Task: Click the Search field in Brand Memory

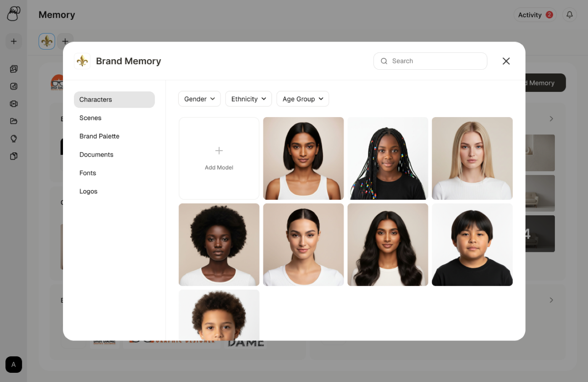Action: 430,61
